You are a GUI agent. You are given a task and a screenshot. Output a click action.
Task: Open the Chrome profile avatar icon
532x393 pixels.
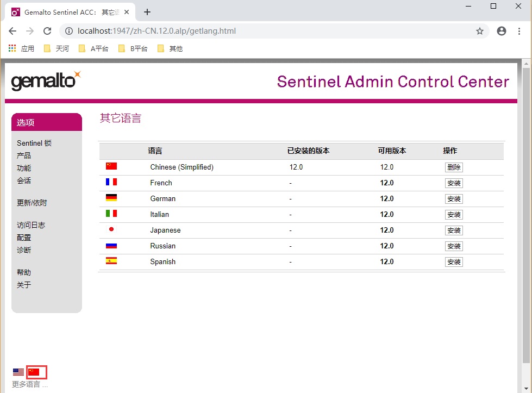(x=502, y=31)
